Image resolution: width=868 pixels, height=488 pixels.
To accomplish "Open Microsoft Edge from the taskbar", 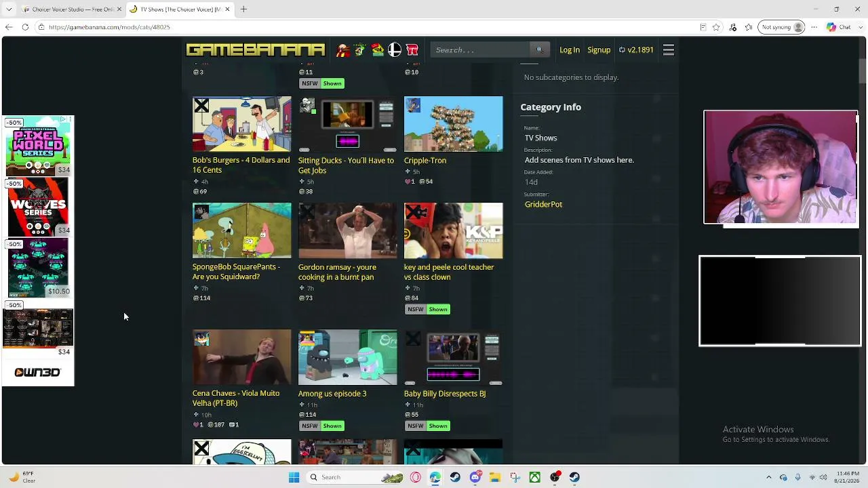I will (x=435, y=477).
